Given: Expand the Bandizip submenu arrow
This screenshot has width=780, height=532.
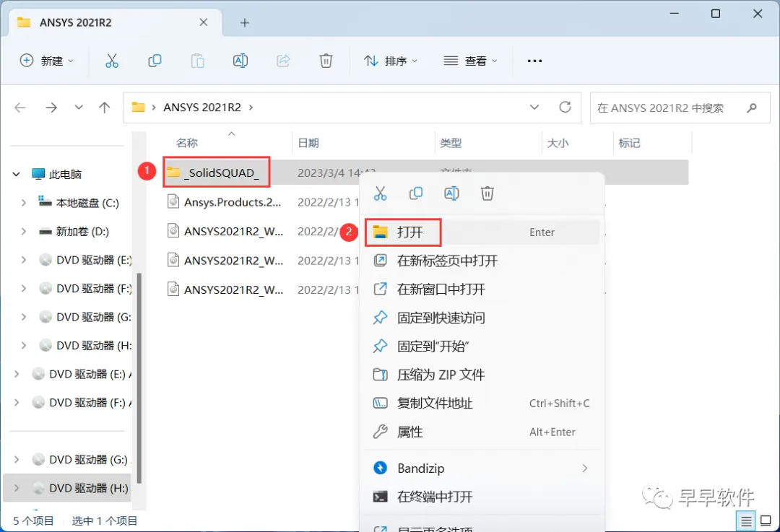Looking at the screenshot, I should click(585, 468).
